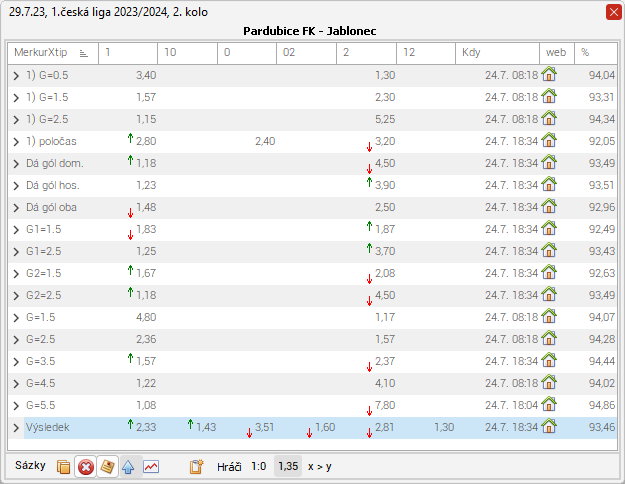Screen dimensions: 625x484
Task: Open web house icon in 1) poločas row
Action: click(549, 140)
